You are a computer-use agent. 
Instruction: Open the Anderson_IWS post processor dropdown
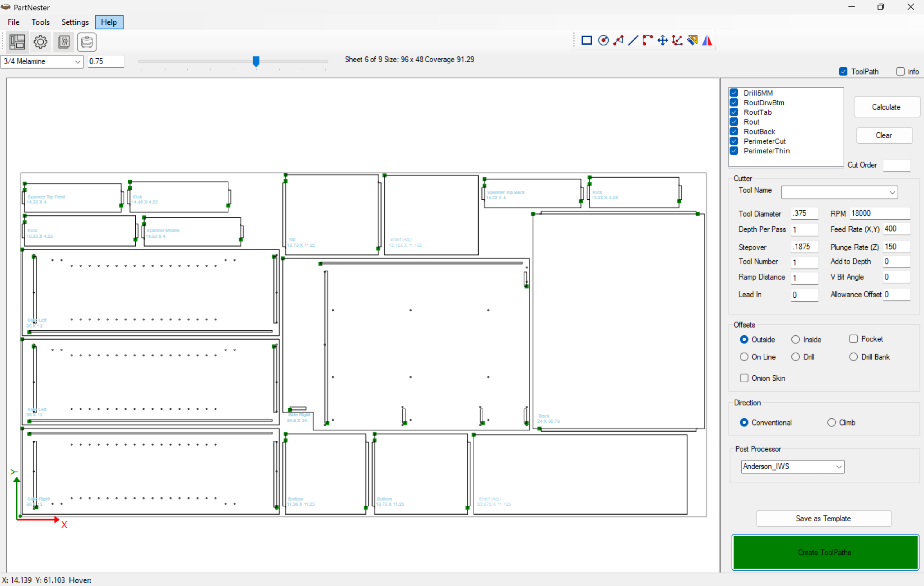coord(793,466)
